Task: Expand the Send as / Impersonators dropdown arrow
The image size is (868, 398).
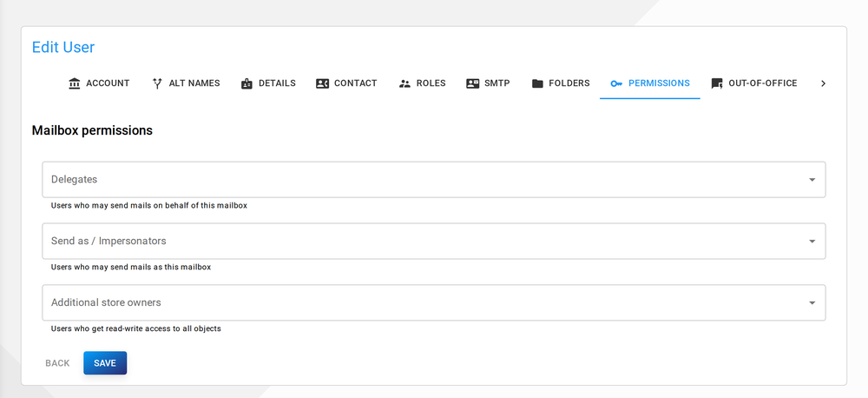Action: tap(812, 241)
